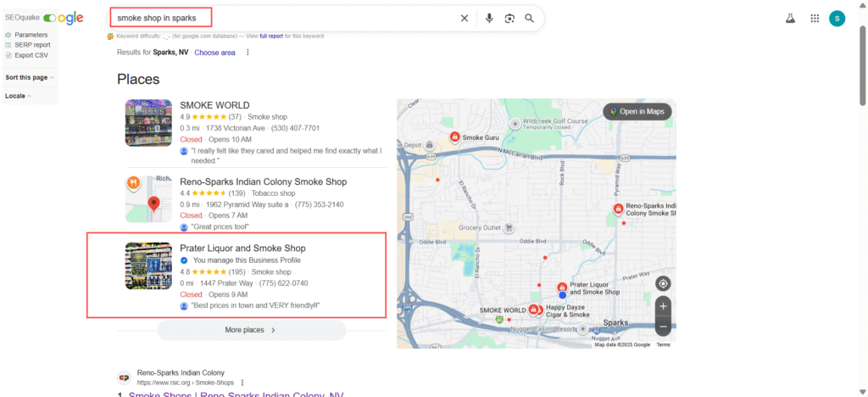Open the Google apps grid

[815, 18]
